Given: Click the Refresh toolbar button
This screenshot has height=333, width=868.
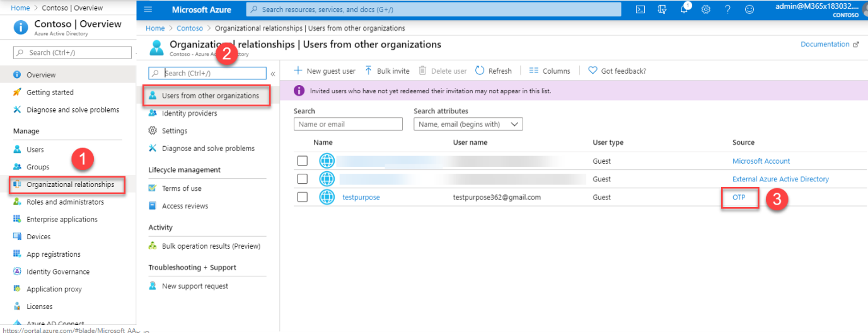Looking at the screenshot, I should 493,71.
